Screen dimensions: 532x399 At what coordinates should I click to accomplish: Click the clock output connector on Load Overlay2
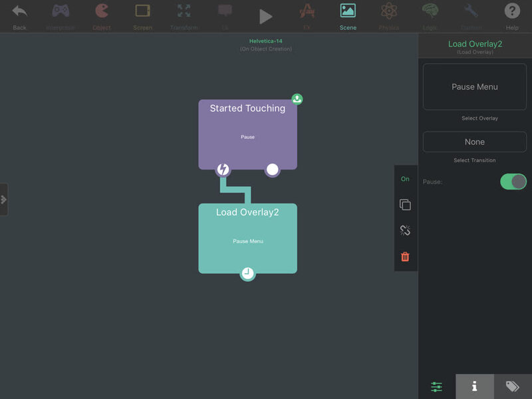click(x=247, y=273)
